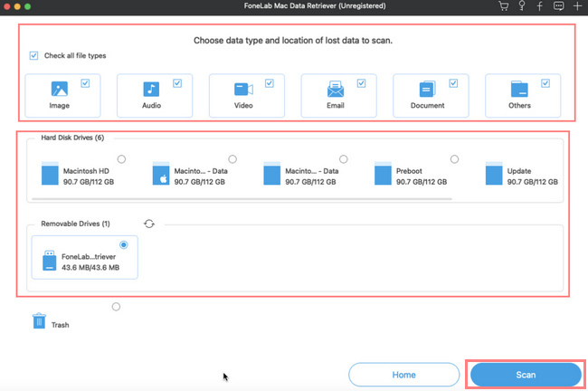This screenshot has width=588, height=391.
Task: Uncheck the Video checkbox
Action: 270,83
